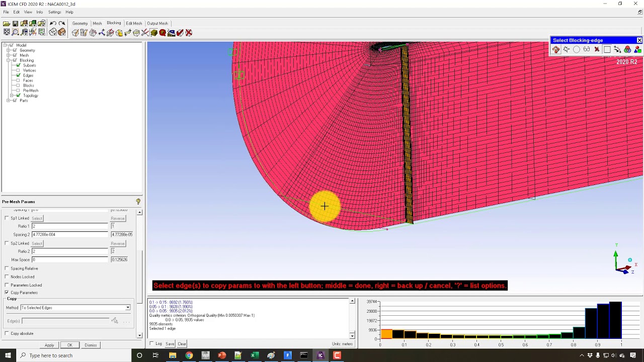Image resolution: width=644 pixels, height=362 pixels.
Task: Open the solid display options dropdown icon
Action: pyautogui.click(x=61, y=32)
